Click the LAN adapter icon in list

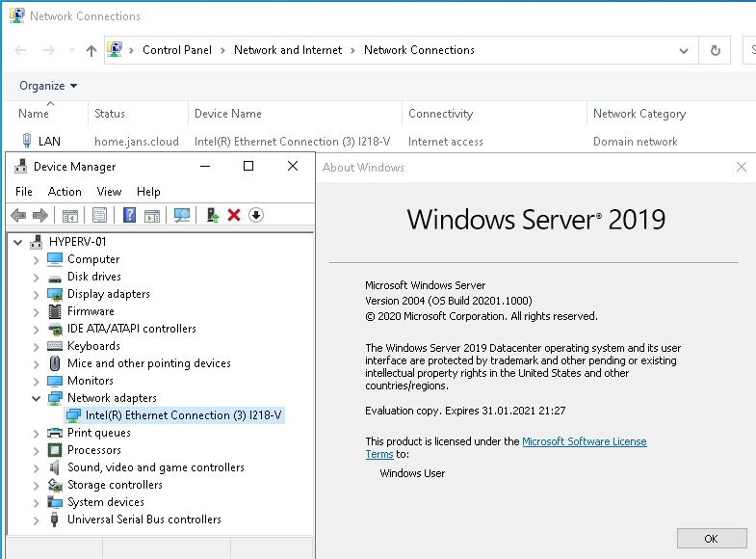tap(27, 141)
